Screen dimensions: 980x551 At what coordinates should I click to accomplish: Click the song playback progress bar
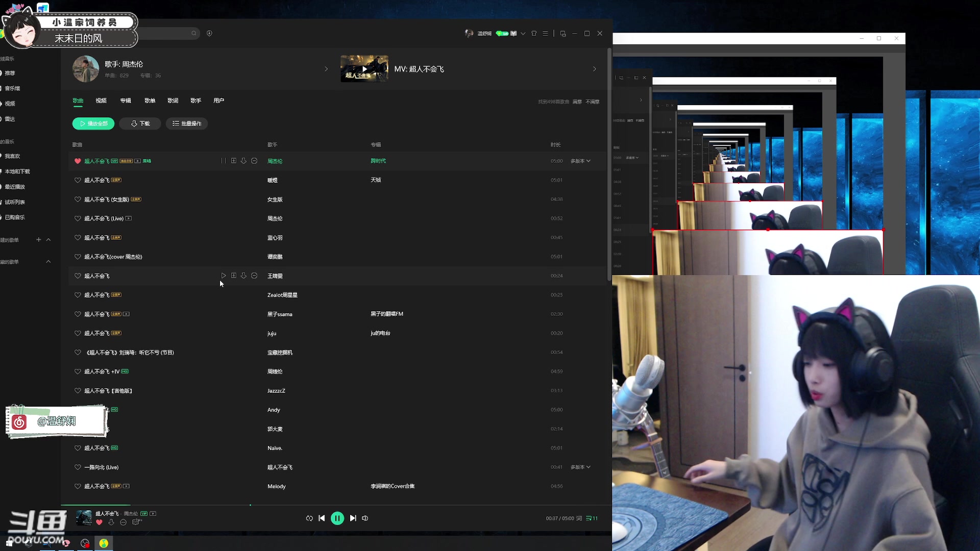click(336, 505)
